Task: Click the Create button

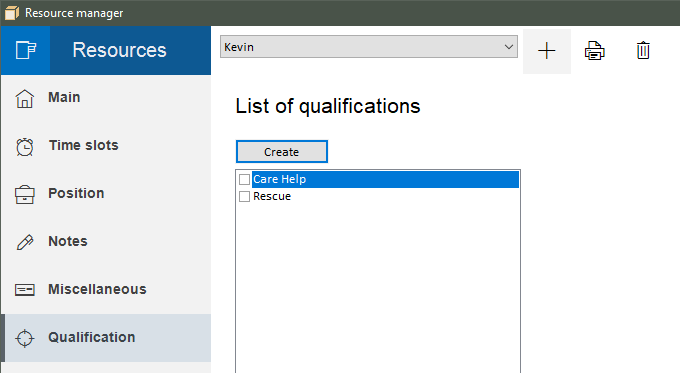Action: [282, 152]
